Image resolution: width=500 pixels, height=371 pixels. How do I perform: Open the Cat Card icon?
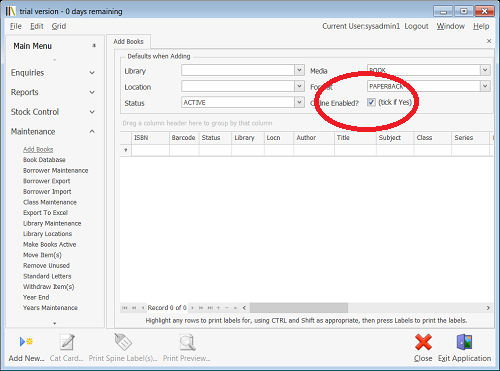tap(67, 342)
